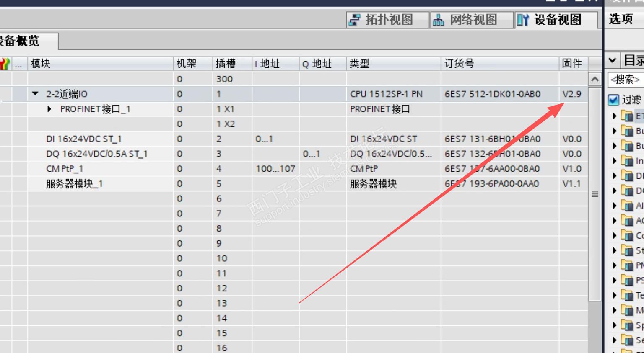Click the AI folder icon in catalog
Viewport: 644px width, 353px height.
point(627,206)
